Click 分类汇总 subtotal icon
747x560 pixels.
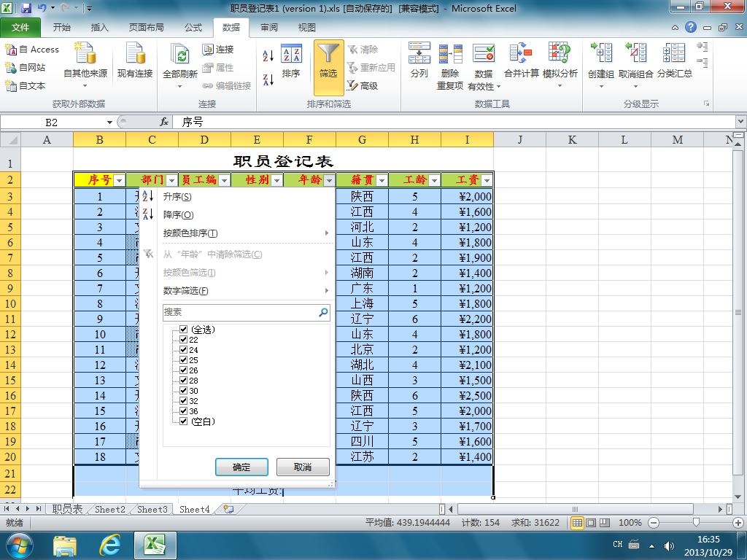(674, 52)
